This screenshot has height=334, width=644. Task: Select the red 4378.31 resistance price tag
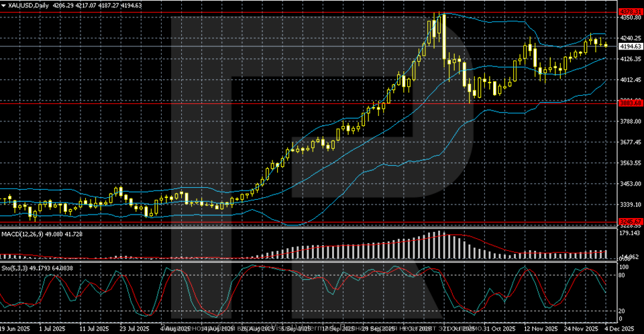(630, 12)
